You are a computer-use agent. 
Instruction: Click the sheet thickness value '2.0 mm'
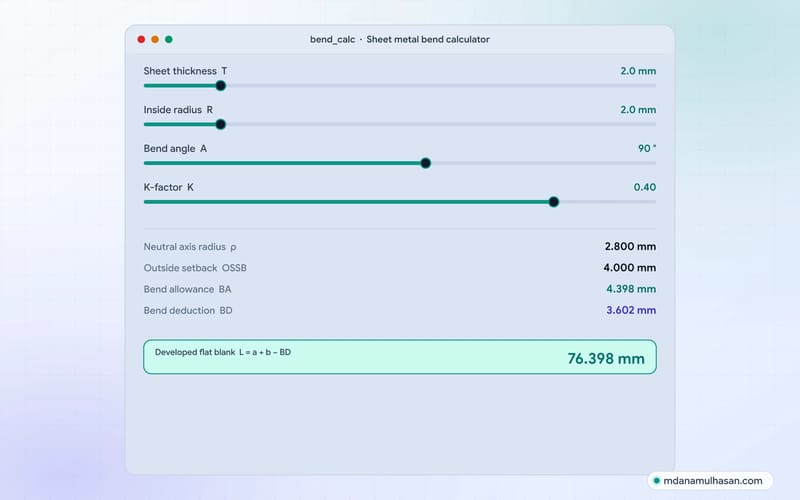click(x=638, y=71)
